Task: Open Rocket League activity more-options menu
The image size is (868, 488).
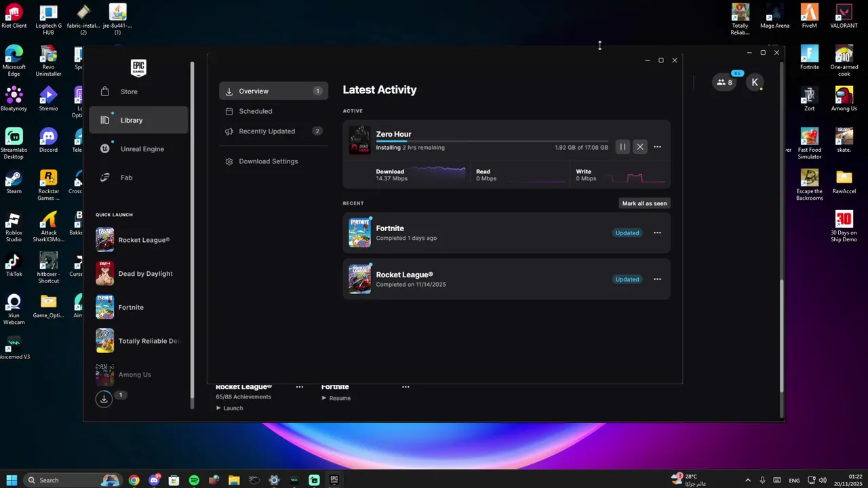Action: pyautogui.click(x=657, y=279)
